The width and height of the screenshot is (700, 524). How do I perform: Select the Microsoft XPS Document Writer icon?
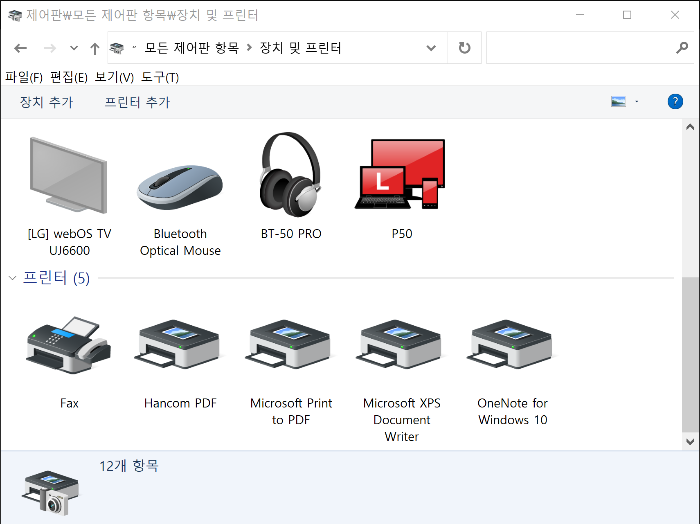point(401,344)
